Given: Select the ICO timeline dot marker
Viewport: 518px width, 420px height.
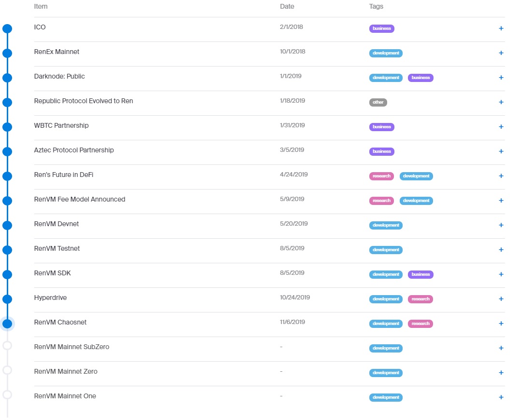Looking at the screenshot, I should click(7, 28).
